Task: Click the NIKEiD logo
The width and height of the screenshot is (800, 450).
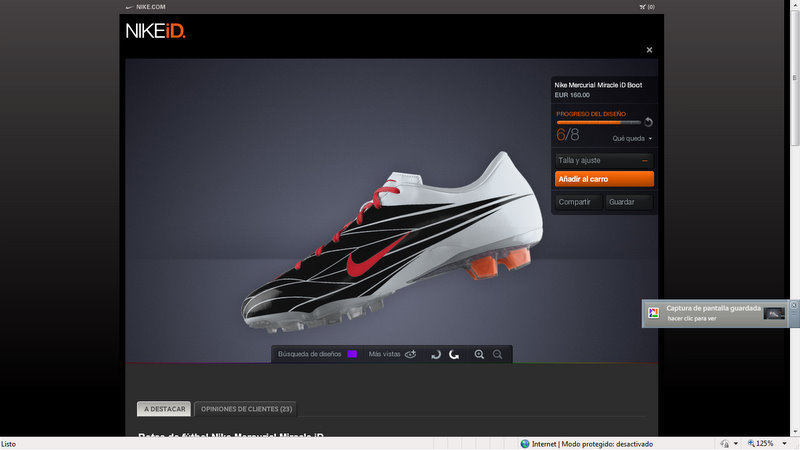Action: [x=156, y=31]
